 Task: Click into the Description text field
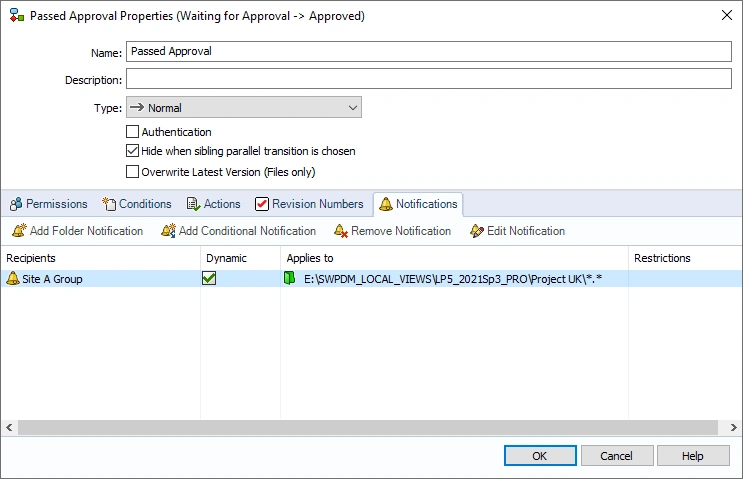429,79
